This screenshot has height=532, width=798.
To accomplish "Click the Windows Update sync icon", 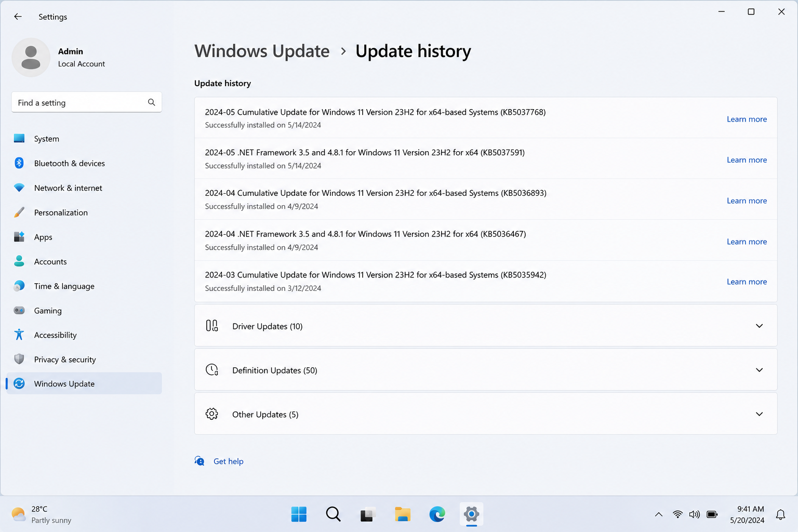I will (x=19, y=383).
